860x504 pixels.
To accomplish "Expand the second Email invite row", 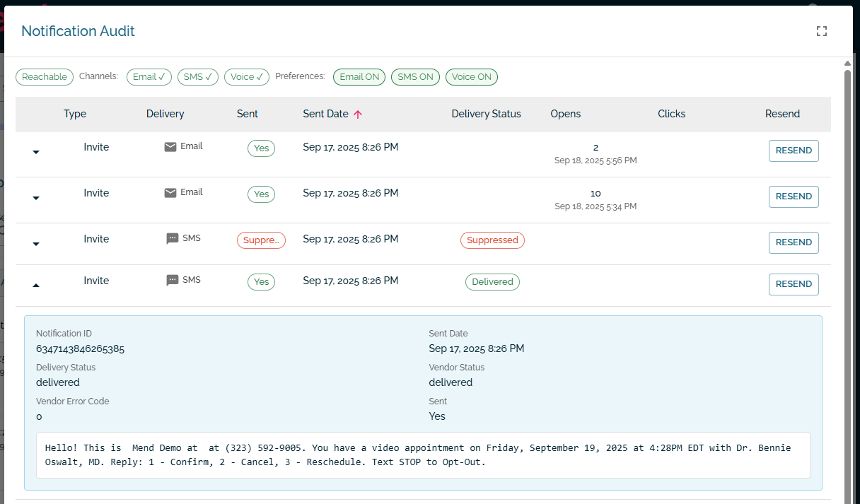I will point(36,198).
